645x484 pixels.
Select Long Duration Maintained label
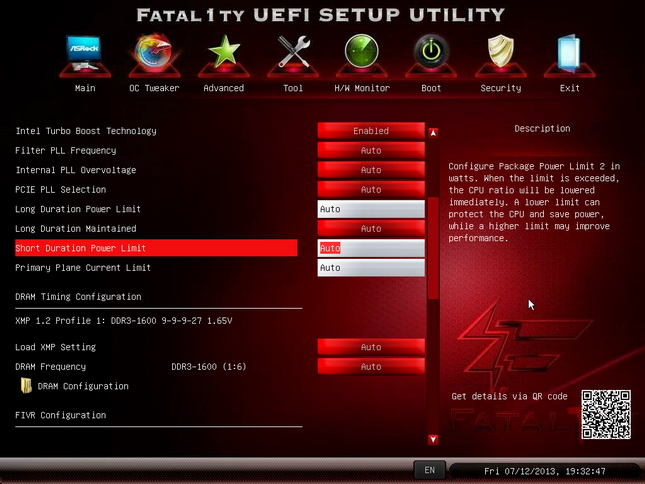76,229
